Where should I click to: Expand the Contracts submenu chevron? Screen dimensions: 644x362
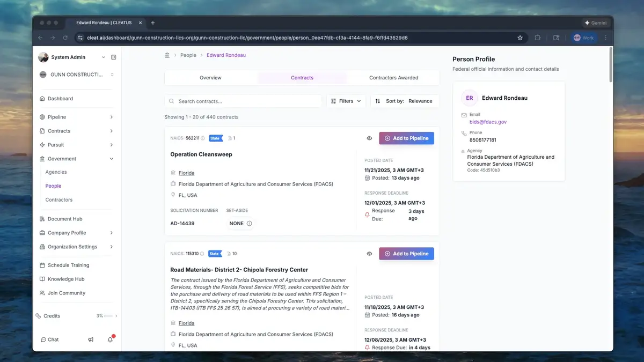(112, 131)
